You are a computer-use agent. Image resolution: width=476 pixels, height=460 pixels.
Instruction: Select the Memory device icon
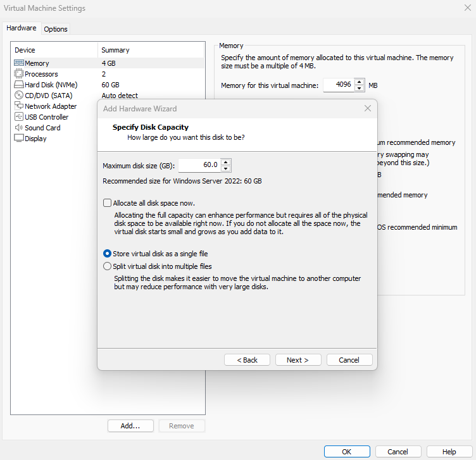(x=19, y=63)
